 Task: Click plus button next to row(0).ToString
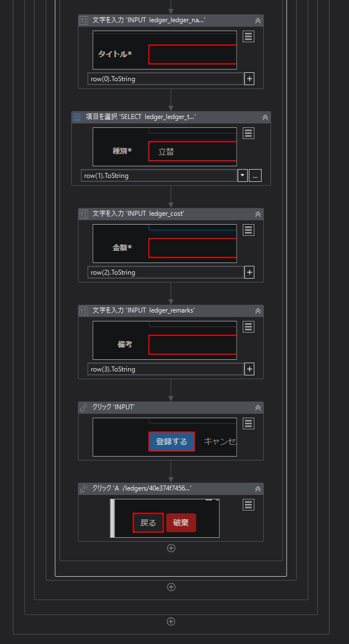click(x=249, y=79)
